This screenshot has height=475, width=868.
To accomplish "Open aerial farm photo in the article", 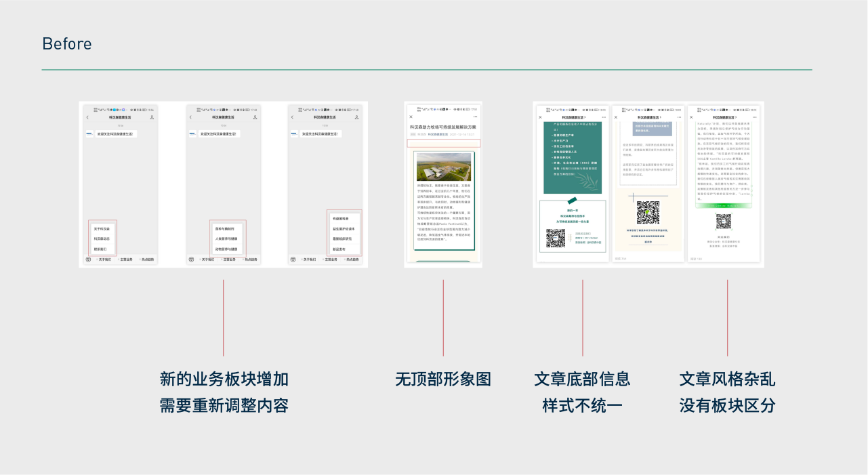I will (443, 167).
